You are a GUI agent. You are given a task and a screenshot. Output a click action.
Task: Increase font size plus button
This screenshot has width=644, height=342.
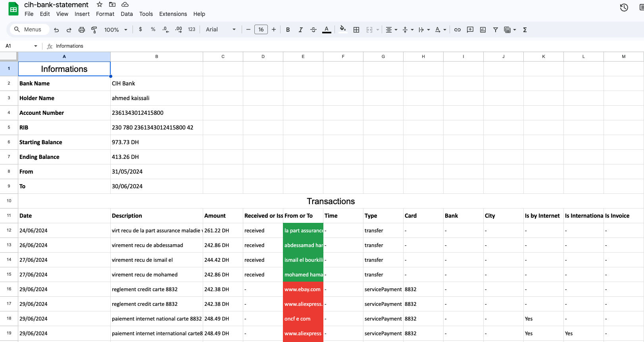click(274, 29)
